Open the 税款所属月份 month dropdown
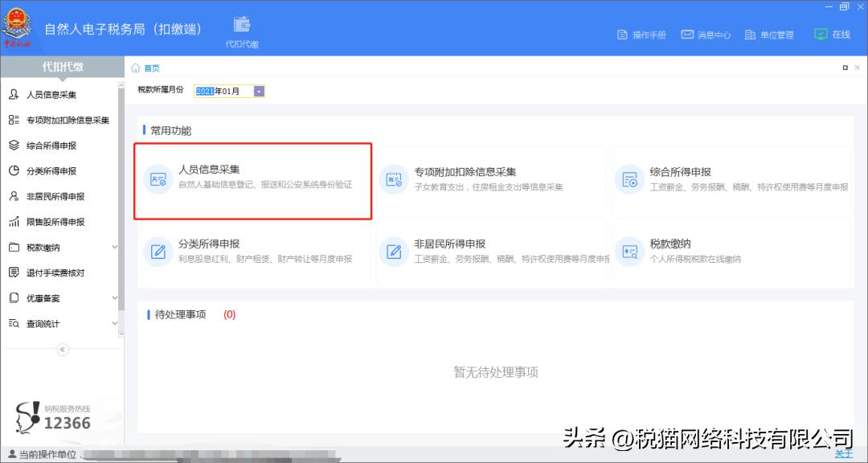868x463 pixels. [259, 91]
